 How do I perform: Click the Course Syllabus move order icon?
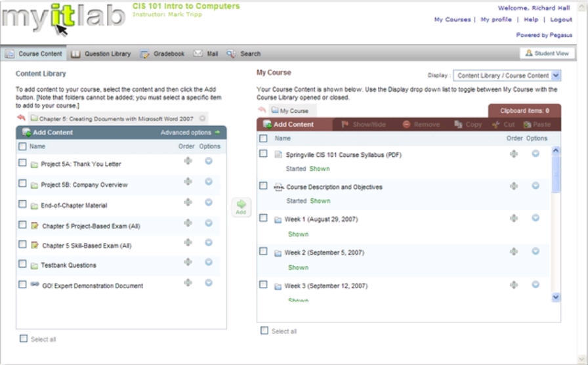(514, 154)
